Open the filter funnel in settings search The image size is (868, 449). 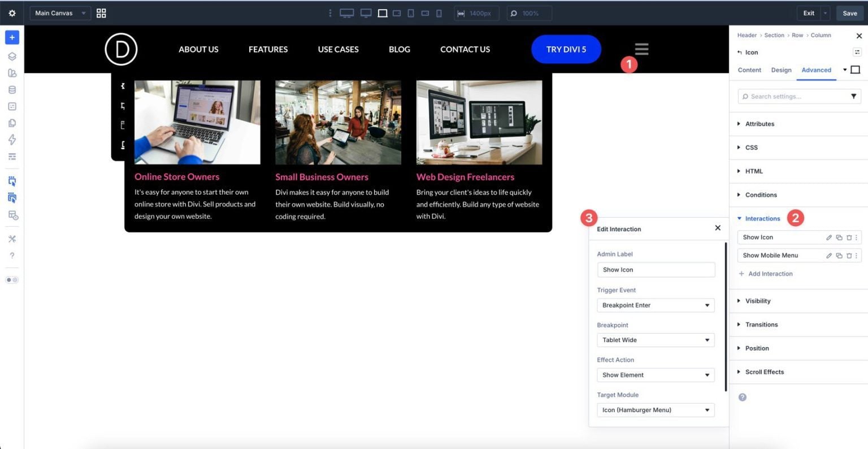pos(854,97)
